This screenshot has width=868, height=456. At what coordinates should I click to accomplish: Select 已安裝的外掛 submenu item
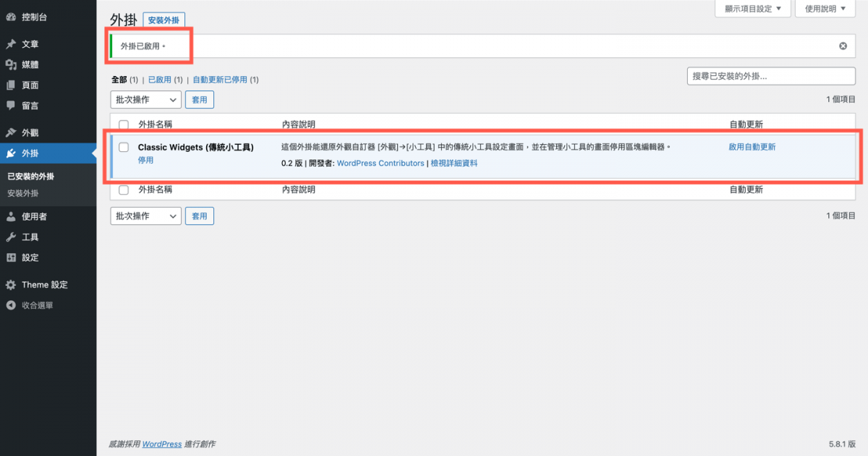(30, 176)
